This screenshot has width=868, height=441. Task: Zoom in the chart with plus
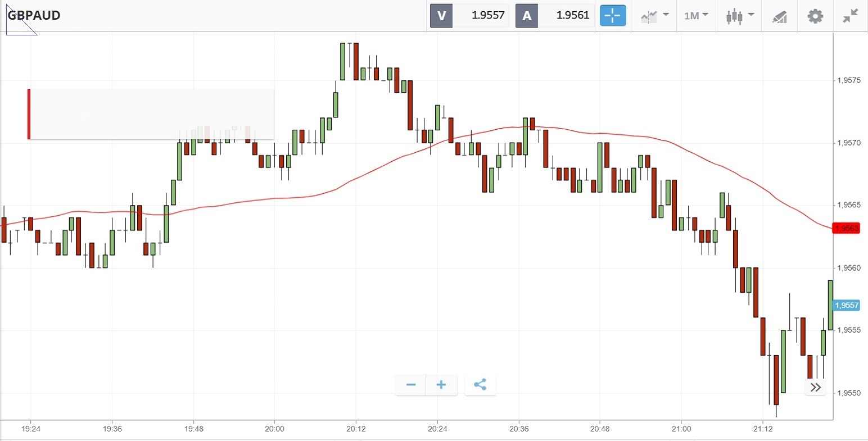pyautogui.click(x=441, y=385)
